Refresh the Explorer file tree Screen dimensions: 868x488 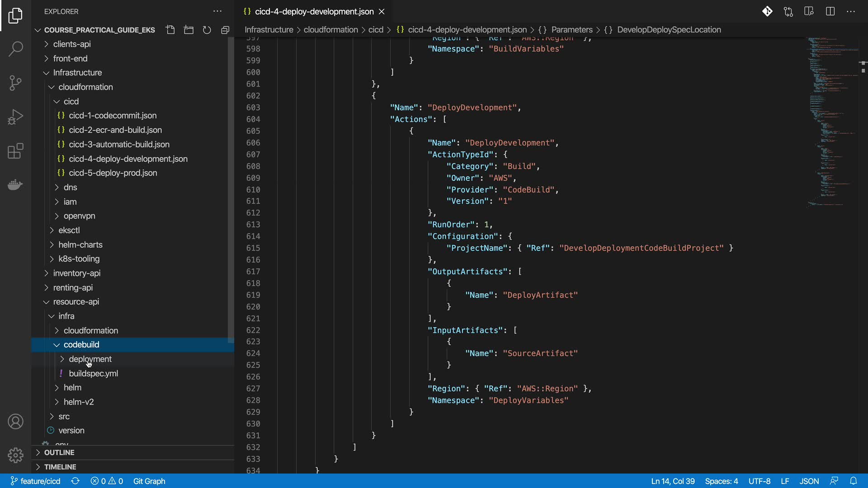207,30
